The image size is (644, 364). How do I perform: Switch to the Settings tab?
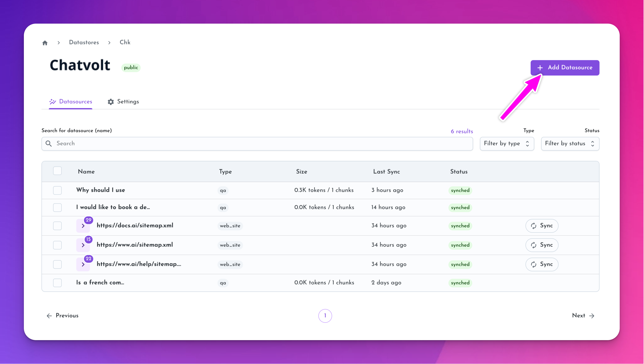coord(128,101)
